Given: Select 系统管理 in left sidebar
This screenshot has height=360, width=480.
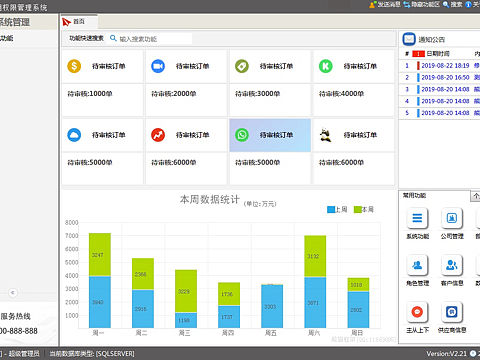Looking at the screenshot, I should coord(15,22).
